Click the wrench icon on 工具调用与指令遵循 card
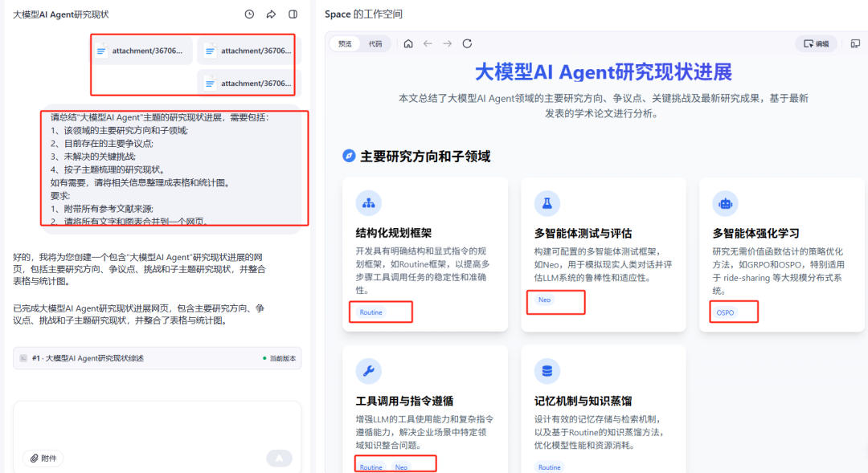The height and width of the screenshot is (473, 868). click(x=369, y=371)
